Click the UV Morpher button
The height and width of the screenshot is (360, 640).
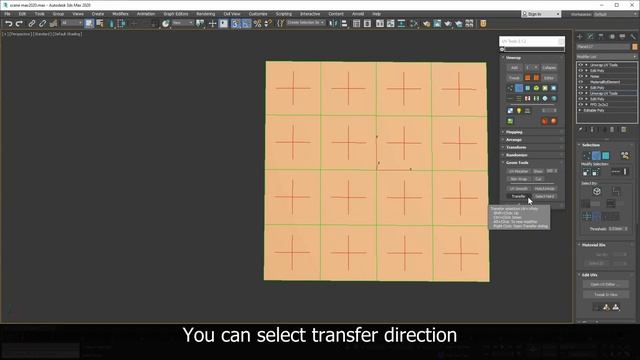click(x=519, y=171)
